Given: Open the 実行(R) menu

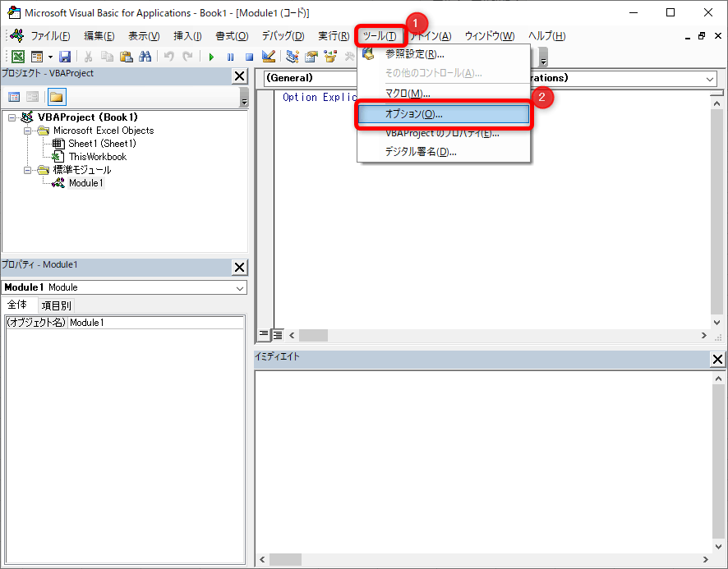Looking at the screenshot, I should point(334,36).
